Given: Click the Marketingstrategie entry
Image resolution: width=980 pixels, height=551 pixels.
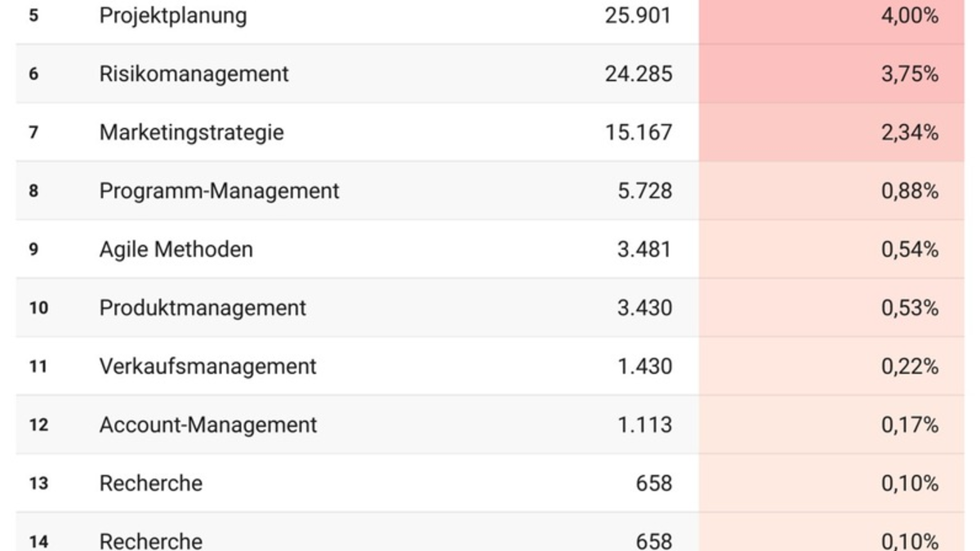Looking at the screenshot, I should 191,132.
